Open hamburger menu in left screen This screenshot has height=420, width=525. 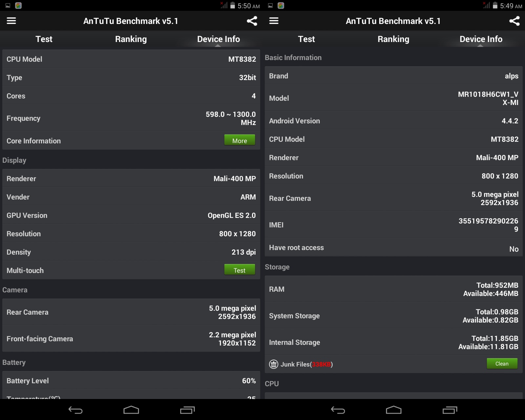point(11,21)
